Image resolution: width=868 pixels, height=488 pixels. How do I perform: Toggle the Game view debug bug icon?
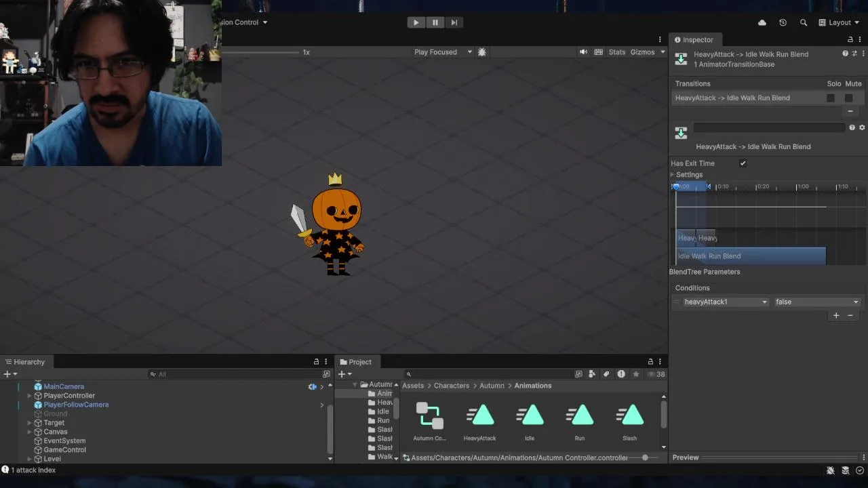click(x=482, y=52)
